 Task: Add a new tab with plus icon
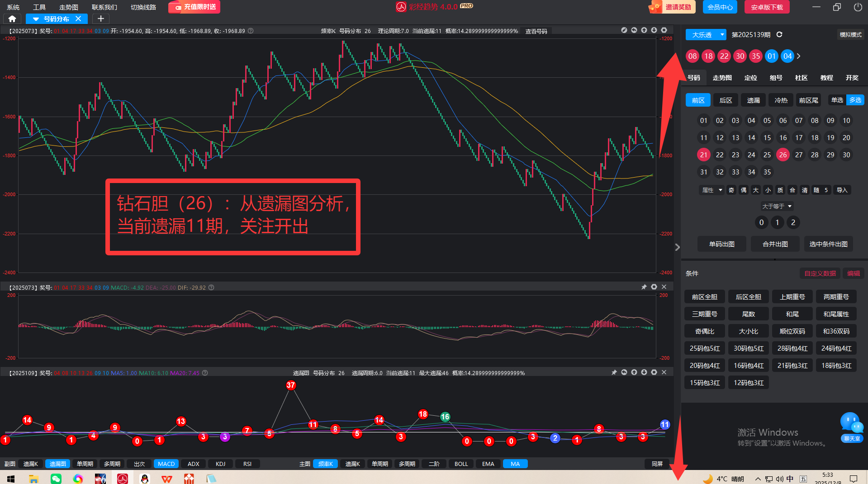[x=101, y=19]
